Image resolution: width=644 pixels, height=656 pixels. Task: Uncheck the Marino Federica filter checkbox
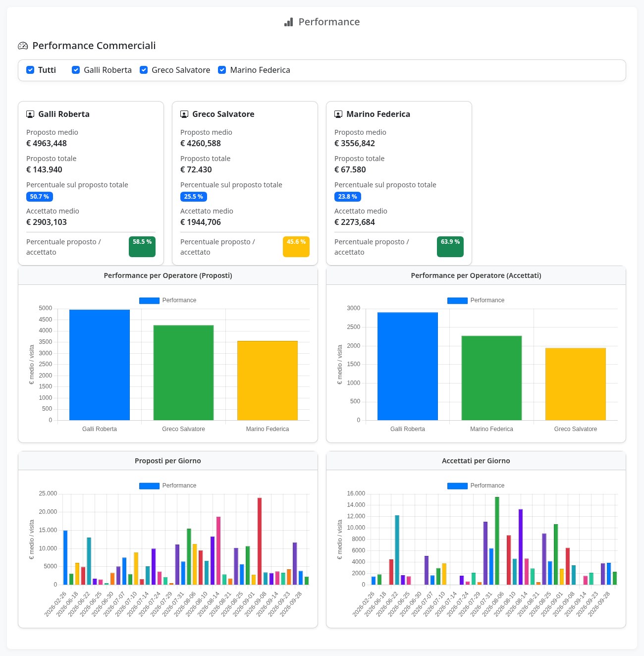pos(222,70)
